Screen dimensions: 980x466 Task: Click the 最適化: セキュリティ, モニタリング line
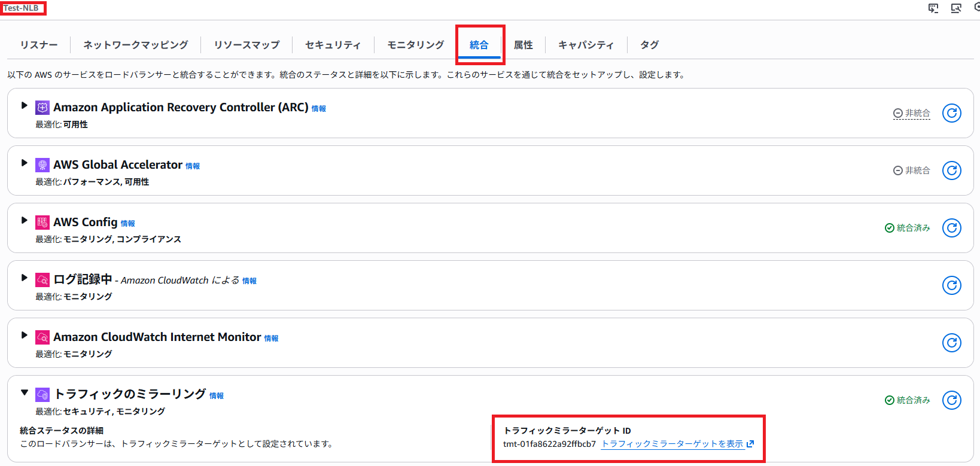[x=101, y=412]
